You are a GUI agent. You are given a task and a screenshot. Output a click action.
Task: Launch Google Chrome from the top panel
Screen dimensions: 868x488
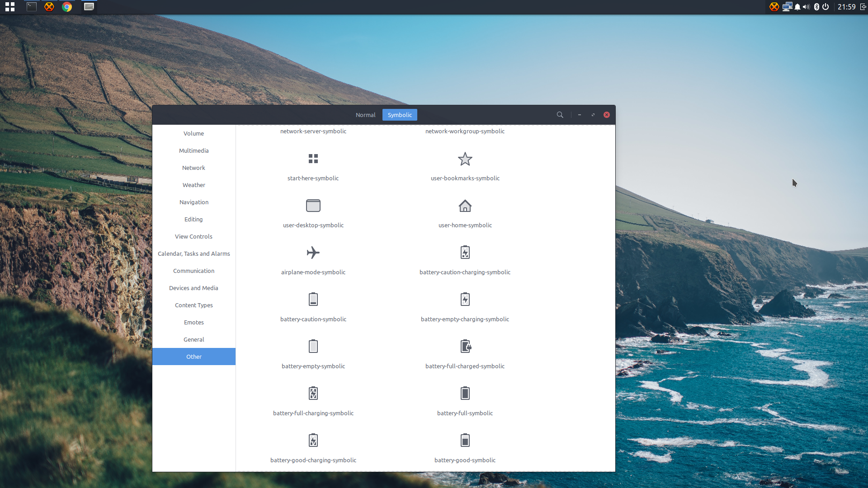click(x=67, y=7)
